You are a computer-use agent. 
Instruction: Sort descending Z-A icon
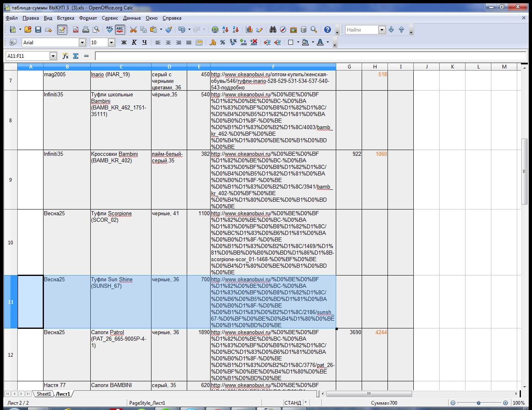coord(236,30)
